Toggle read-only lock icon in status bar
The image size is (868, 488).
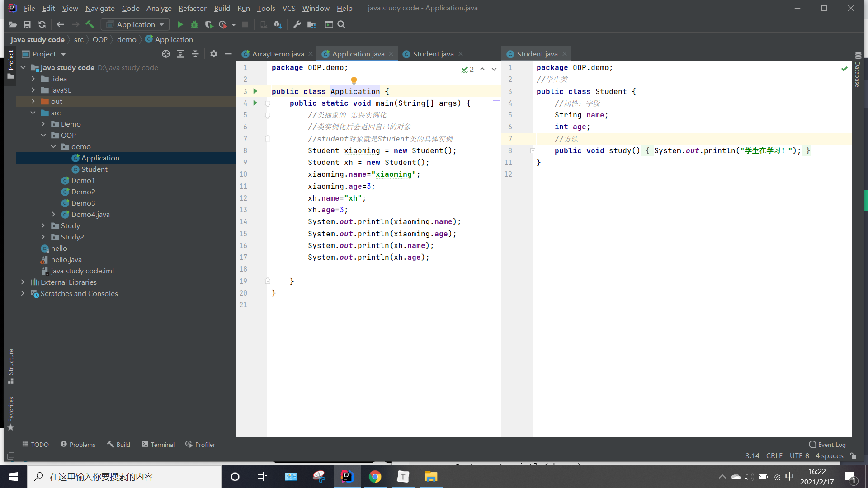point(853,456)
